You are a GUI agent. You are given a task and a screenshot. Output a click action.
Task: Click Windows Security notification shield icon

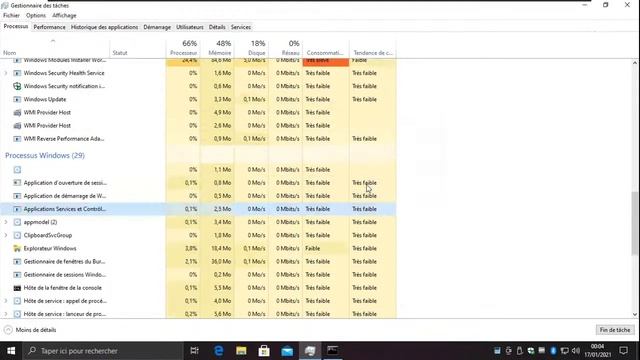click(x=17, y=86)
